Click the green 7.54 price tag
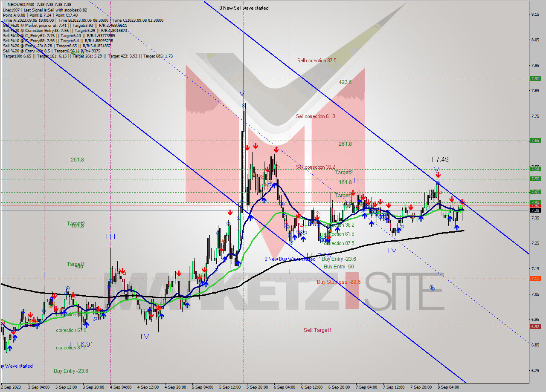This screenshot has height=392, width=546. tap(535, 169)
